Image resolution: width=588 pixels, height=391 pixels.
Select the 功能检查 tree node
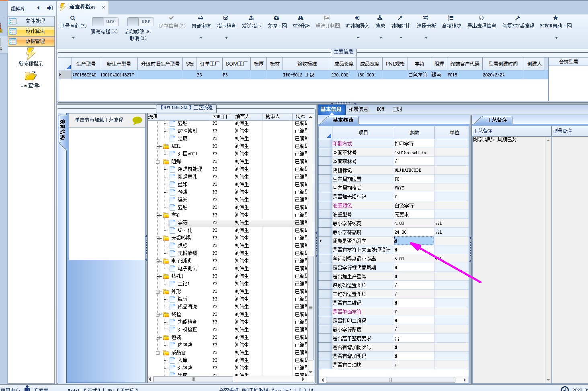click(187, 322)
